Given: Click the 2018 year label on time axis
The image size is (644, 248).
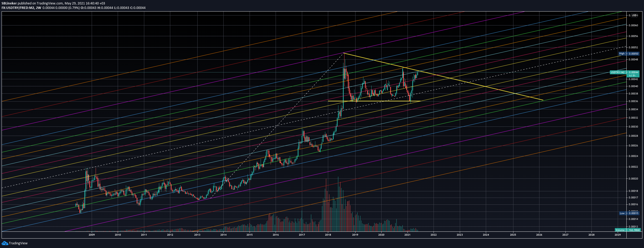Looking at the screenshot, I should 328,235.
